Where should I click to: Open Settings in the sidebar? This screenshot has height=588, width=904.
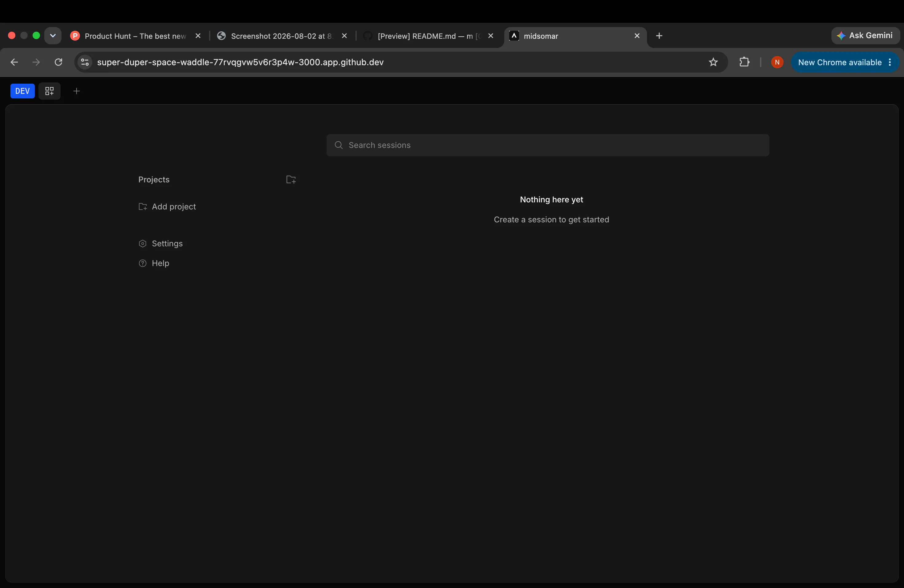161,244
